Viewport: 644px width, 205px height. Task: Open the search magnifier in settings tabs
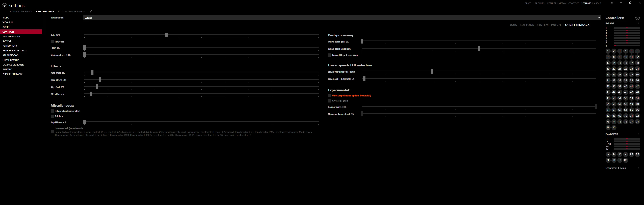pyautogui.click(x=91, y=12)
